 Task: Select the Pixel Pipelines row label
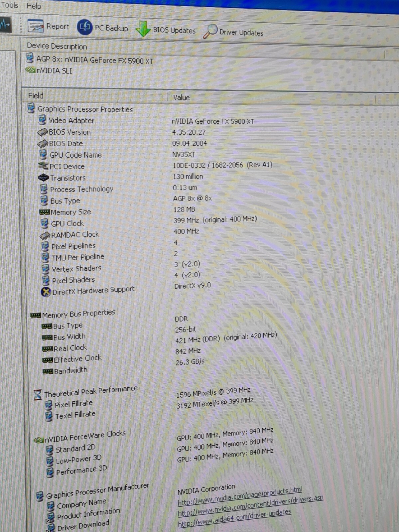pos(73,246)
